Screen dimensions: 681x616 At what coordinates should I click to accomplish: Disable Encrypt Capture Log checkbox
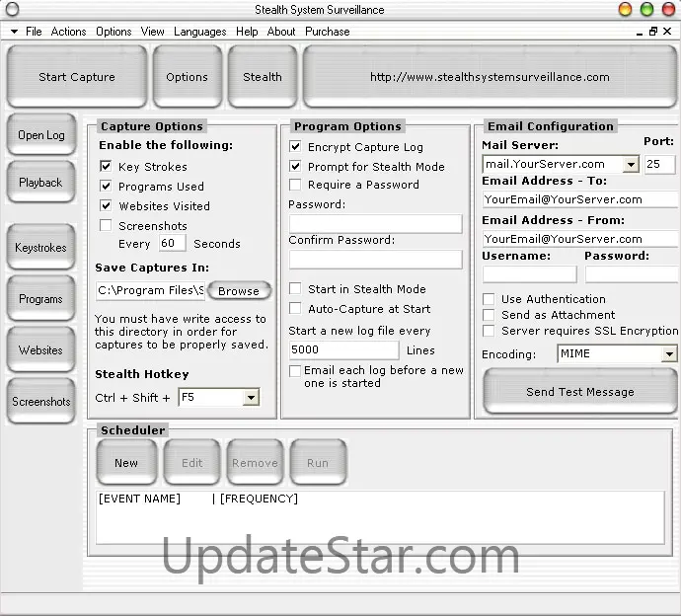tap(295, 146)
